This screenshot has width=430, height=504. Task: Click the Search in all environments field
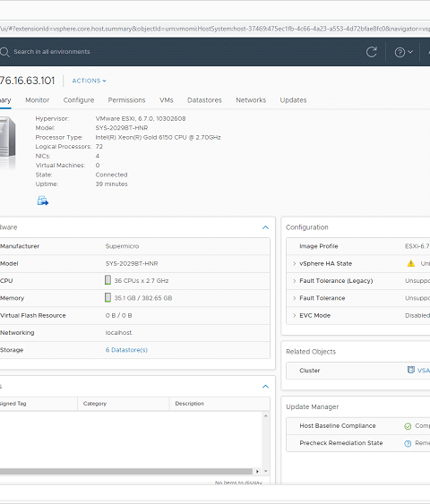(52, 52)
